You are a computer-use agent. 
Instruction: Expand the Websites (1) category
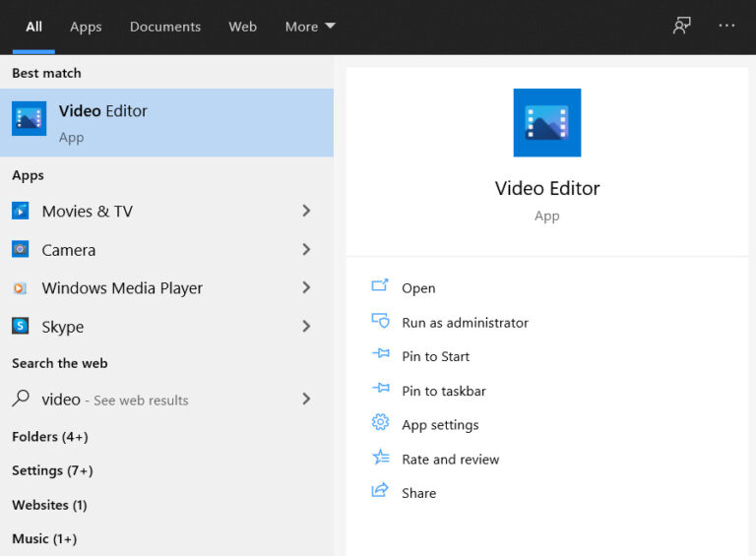coord(49,505)
